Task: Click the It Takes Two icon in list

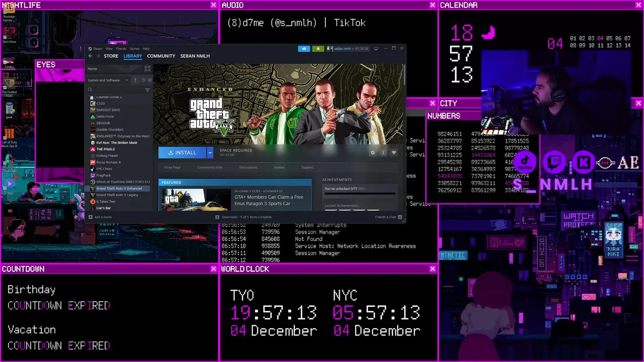Action: [x=93, y=201]
